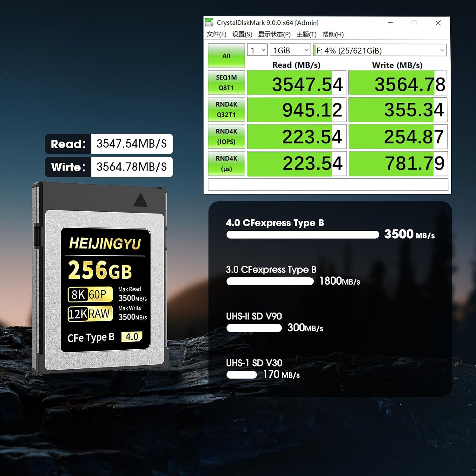Click the 4.0 badge beside CFe Type B

coord(132,337)
